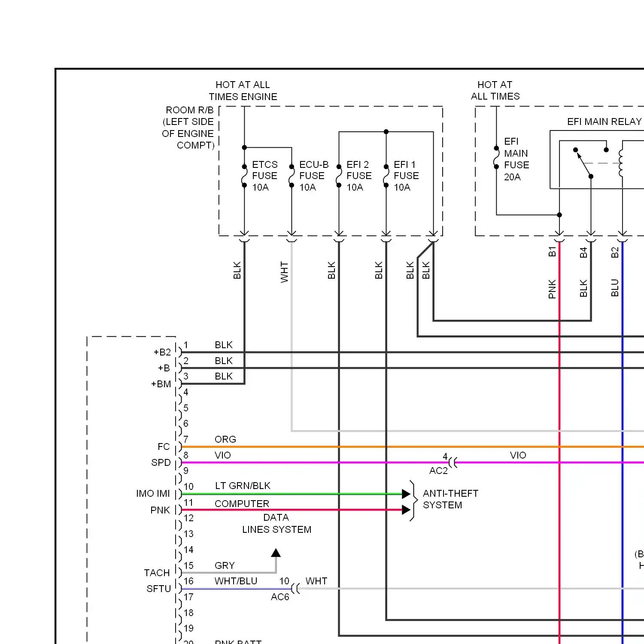This screenshot has width=644, height=644.
Task: Select the vertical "PNK" label under B1
Action: coord(552,289)
